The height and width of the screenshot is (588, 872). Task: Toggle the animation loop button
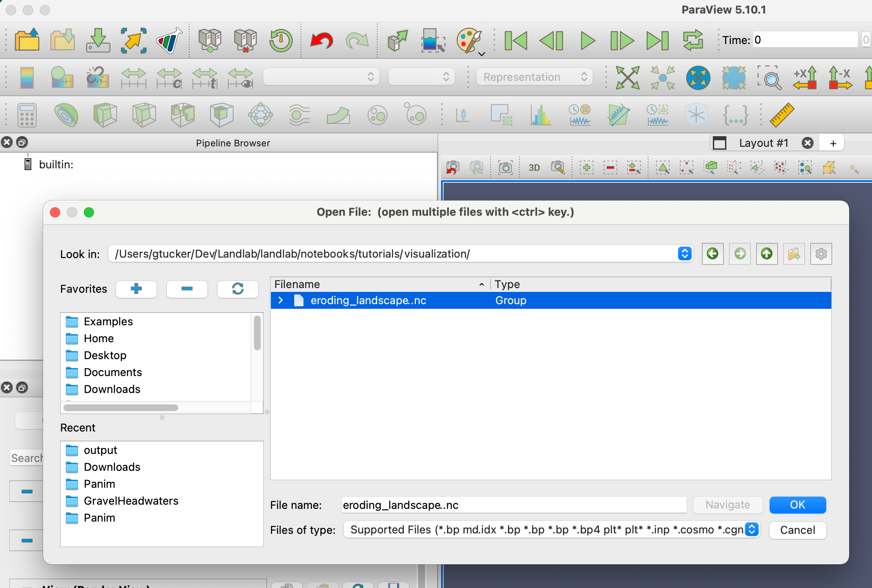[x=693, y=41]
